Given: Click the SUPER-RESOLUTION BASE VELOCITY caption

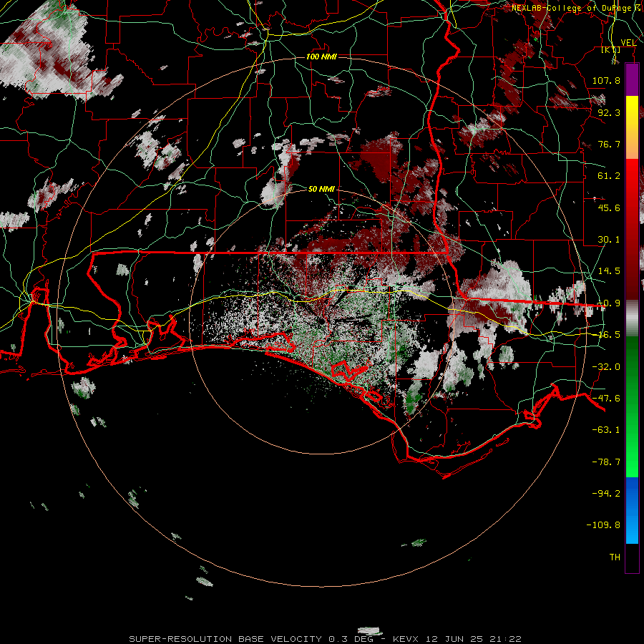Looking at the screenshot, I should click(x=225, y=639).
